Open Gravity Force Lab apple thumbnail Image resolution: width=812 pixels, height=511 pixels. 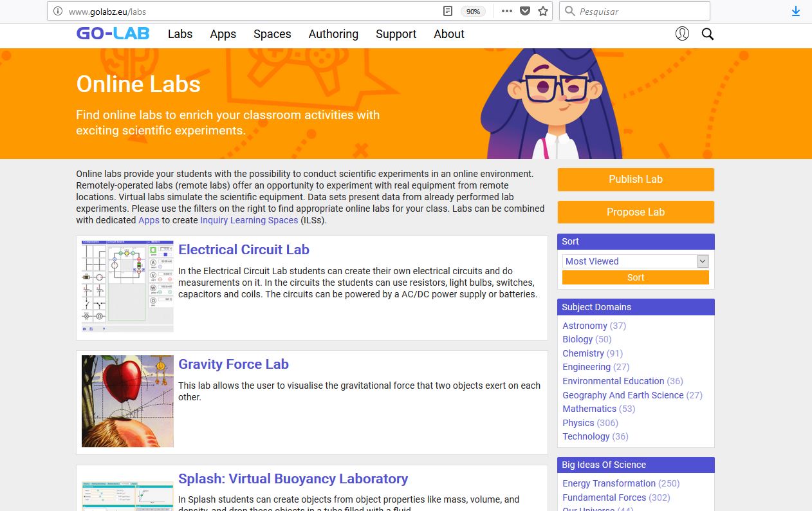point(127,401)
